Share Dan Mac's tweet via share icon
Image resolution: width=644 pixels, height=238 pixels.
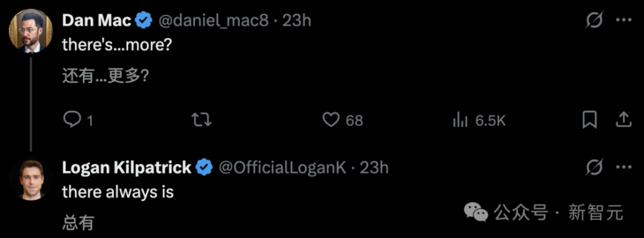623,120
